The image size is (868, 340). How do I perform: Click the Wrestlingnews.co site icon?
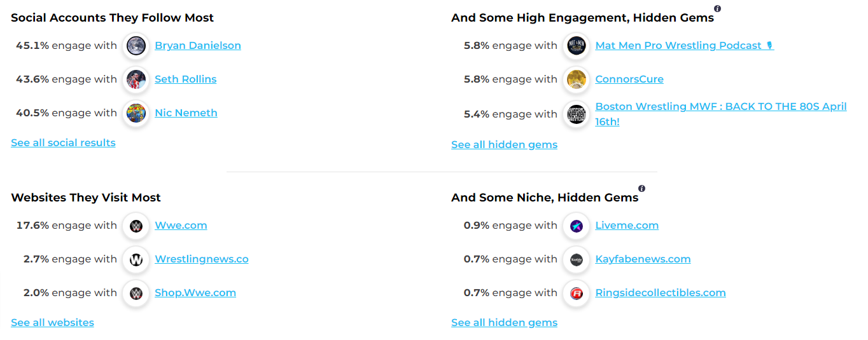tap(136, 259)
